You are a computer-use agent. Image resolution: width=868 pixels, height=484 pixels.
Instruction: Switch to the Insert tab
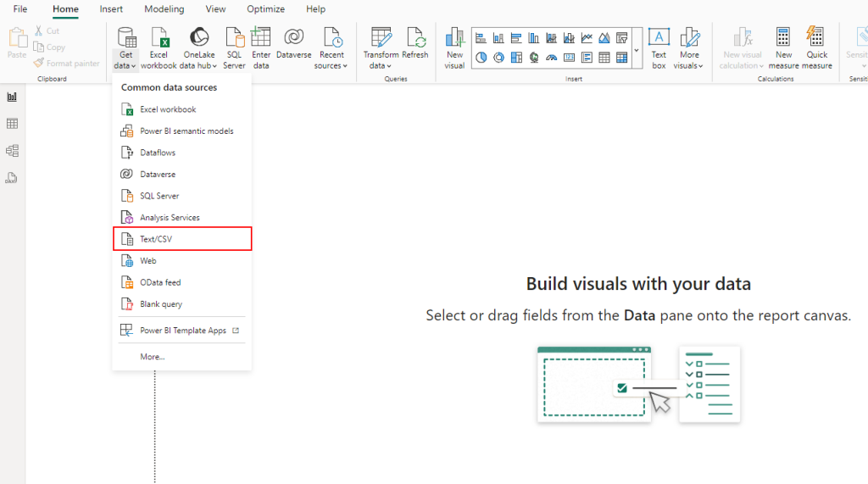tap(111, 8)
